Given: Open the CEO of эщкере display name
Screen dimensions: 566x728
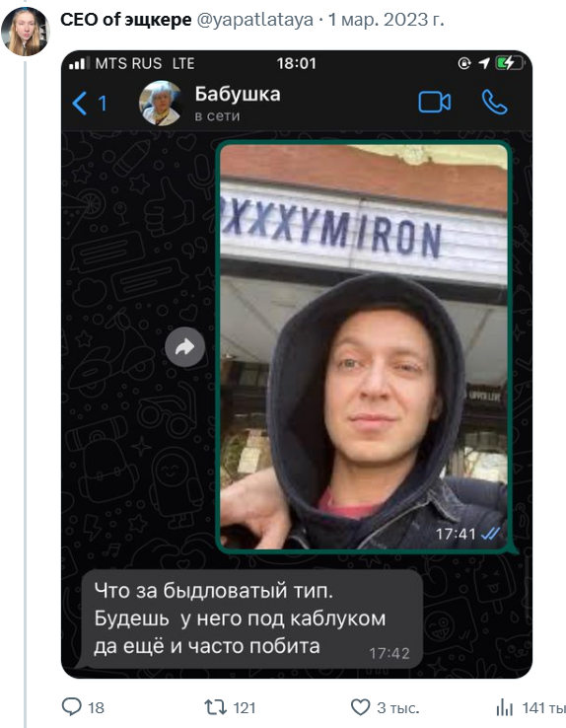Looking at the screenshot, I should pos(126,20).
